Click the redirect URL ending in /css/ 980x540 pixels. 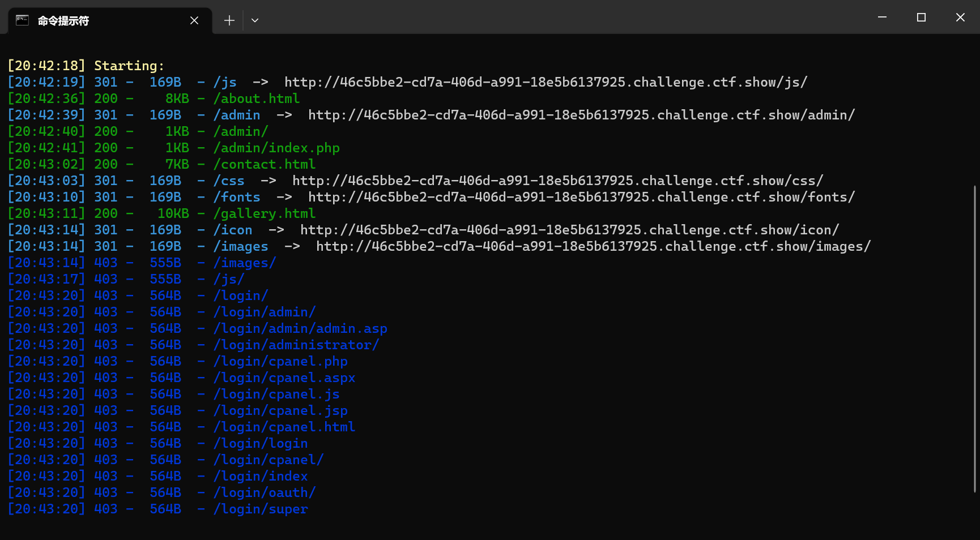[557, 181]
